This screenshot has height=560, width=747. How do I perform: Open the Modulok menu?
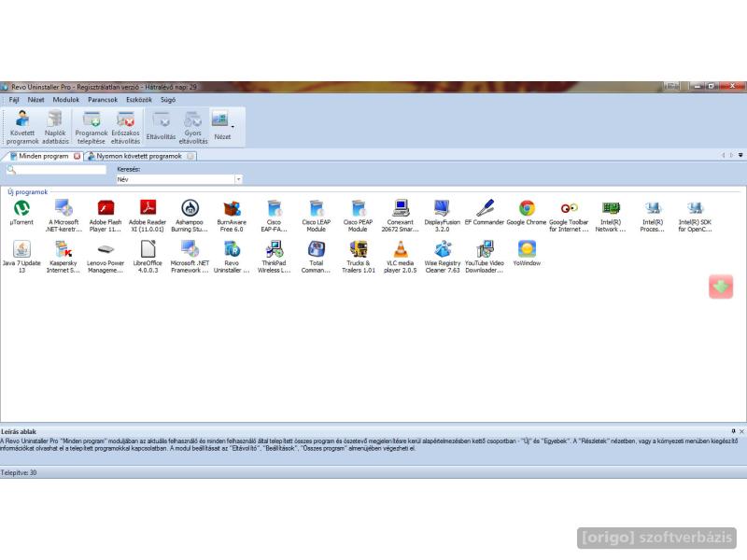click(x=65, y=100)
